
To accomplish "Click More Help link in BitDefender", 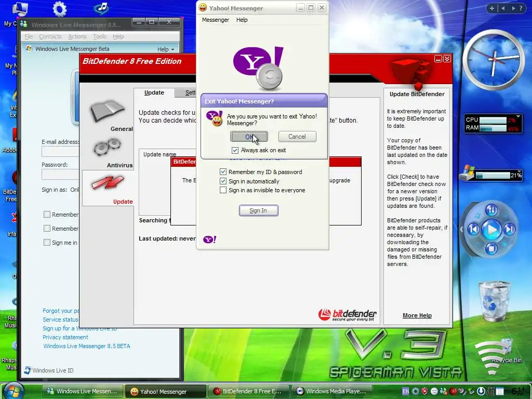I will pos(417,315).
